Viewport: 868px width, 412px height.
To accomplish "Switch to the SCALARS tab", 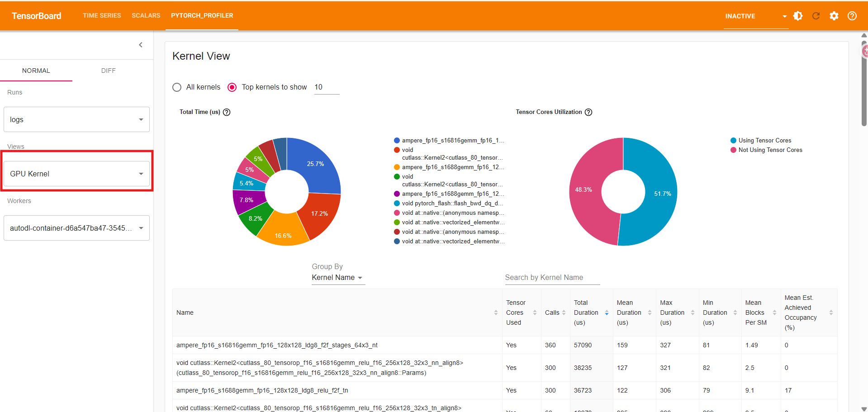I will point(146,15).
